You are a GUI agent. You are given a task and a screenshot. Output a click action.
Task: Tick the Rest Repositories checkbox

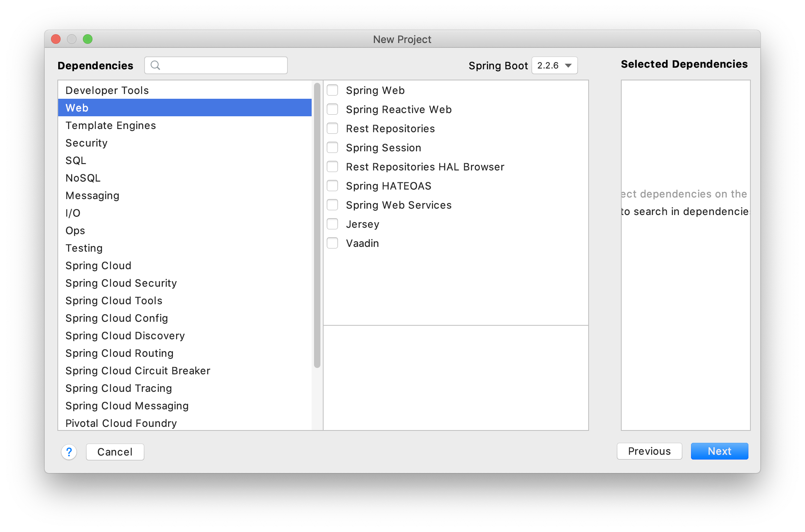[x=332, y=129]
